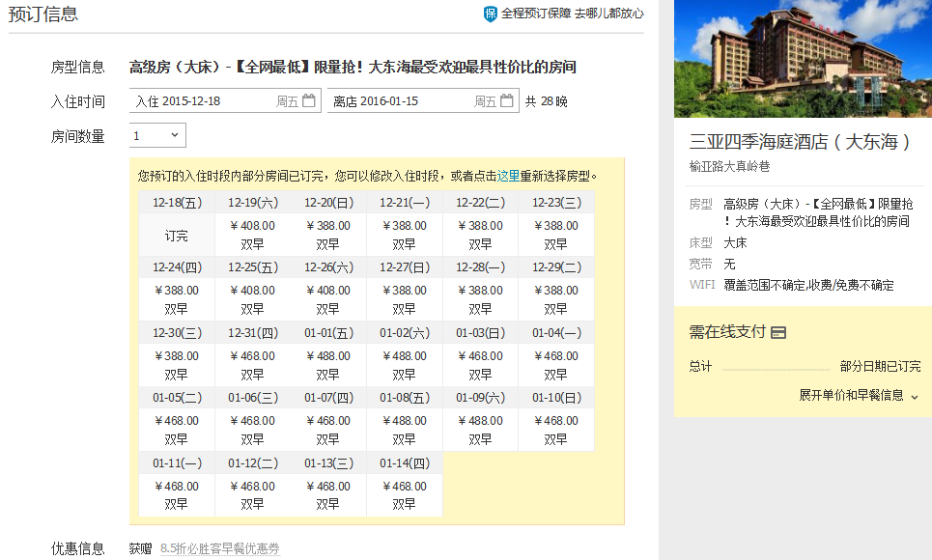
Task: Click the 共 28 晚 nights total text
Action: click(547, 101)
